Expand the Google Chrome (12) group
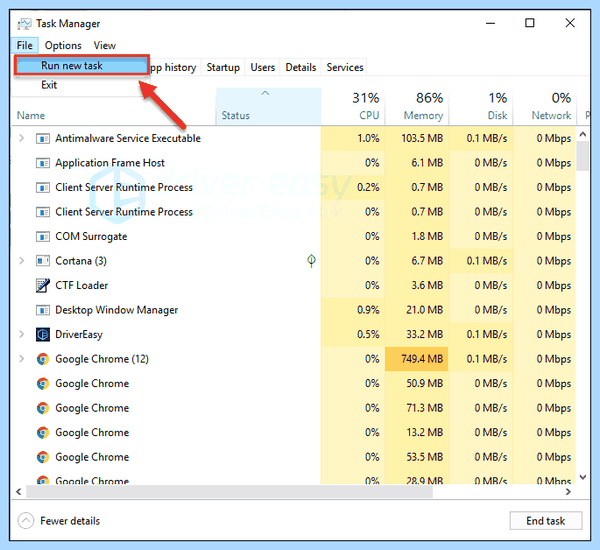 (21, 359)
